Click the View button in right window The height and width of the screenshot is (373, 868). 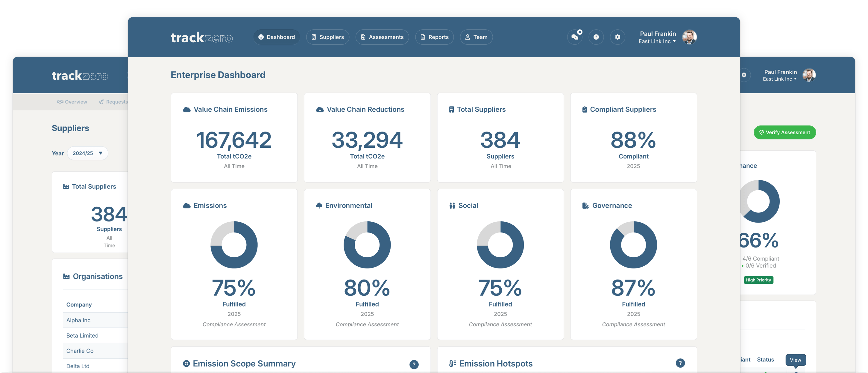coord(795,360)
